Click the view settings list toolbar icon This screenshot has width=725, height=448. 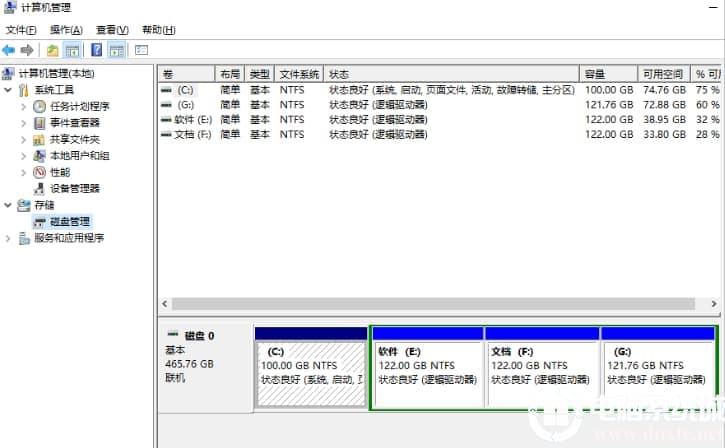(x=141, y=50)
